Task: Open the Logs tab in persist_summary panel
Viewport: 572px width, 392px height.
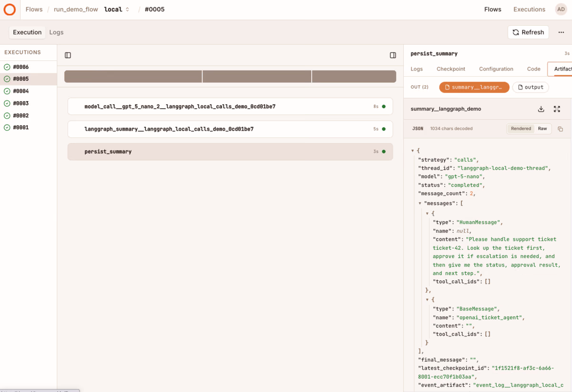Action: 417,69
